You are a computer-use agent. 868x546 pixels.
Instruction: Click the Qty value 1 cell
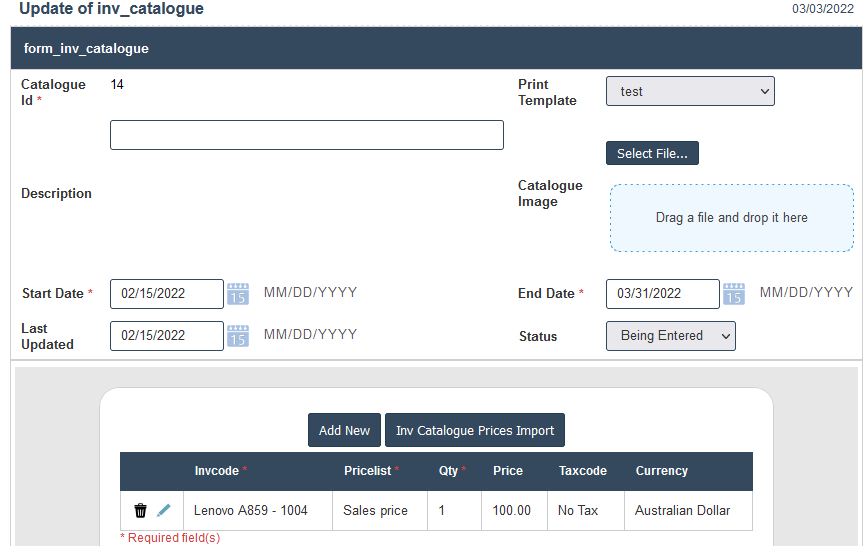click(454, 511)
